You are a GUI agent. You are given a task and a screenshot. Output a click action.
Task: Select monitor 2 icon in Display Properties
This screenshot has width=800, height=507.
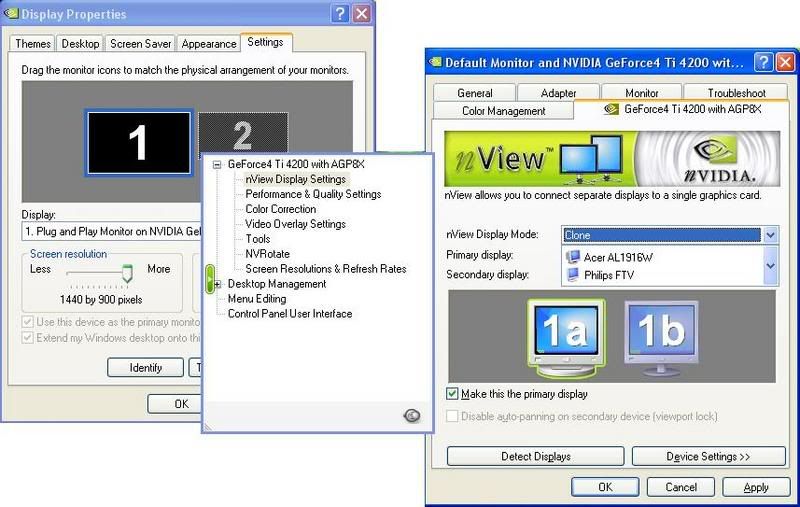243,132
